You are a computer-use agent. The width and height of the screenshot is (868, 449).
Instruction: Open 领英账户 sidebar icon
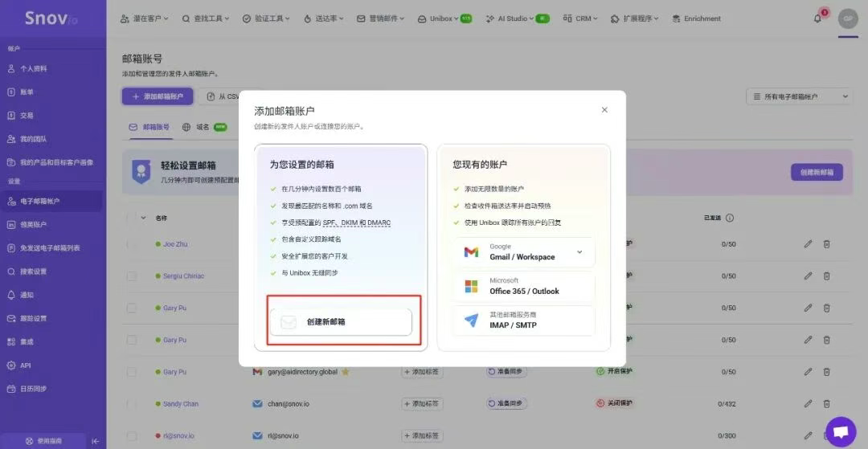(x=11, y=225)
